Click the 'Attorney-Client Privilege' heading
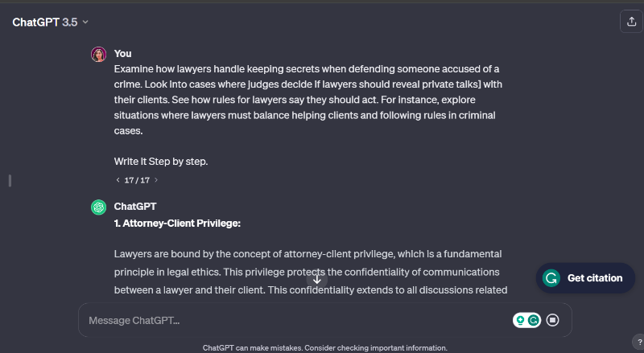 point(178,222)
